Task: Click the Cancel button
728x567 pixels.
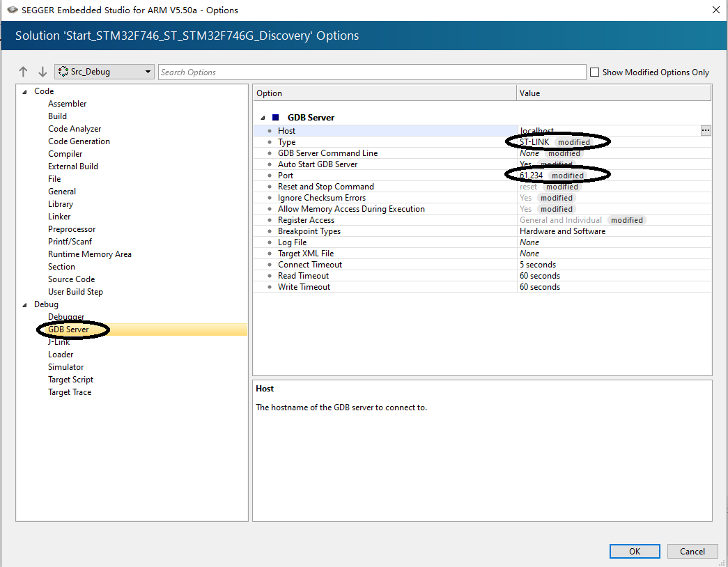Action: (x=692, y=551)
